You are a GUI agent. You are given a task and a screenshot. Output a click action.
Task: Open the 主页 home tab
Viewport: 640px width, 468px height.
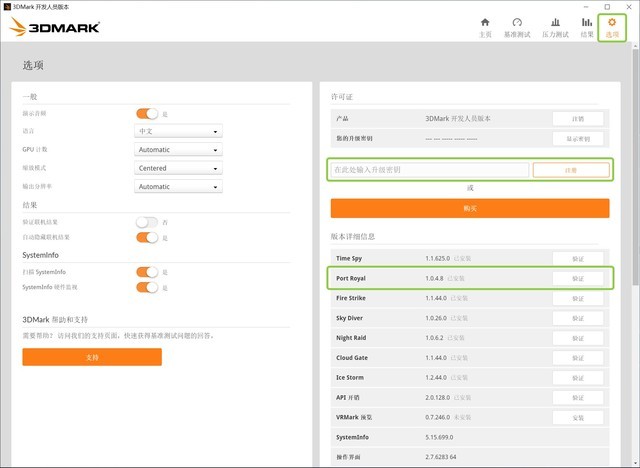pos(485,28)
